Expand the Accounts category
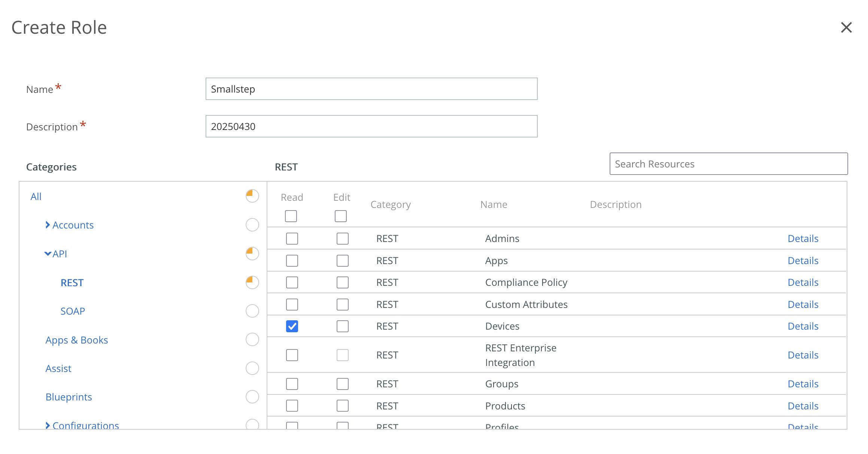Viewport: 868px width, 454px height. pyautogui.click(x=48, y=225)
